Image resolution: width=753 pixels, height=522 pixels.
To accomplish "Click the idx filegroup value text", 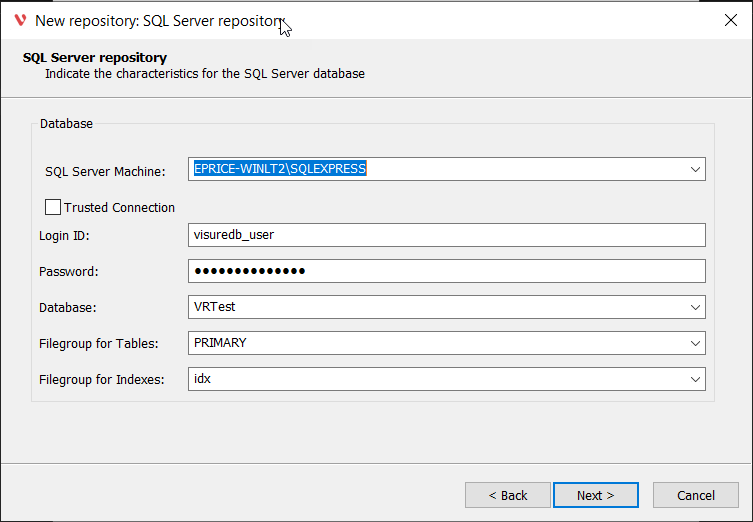I will (x=202, y=379).
